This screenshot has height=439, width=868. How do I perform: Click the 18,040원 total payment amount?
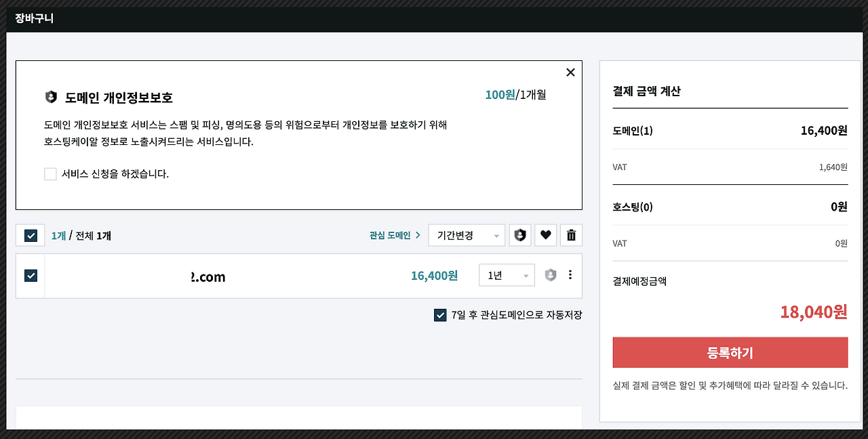click(813, 312)
